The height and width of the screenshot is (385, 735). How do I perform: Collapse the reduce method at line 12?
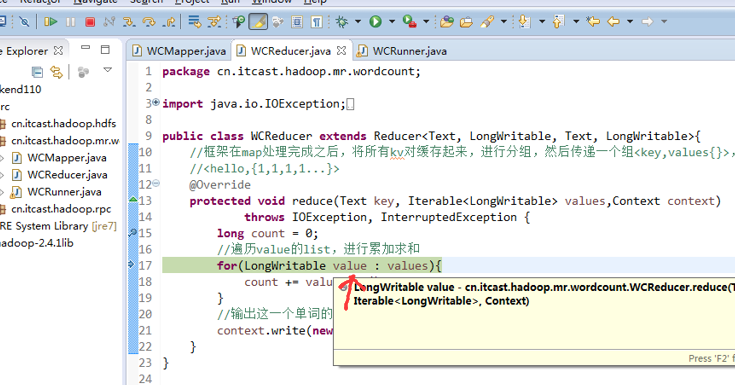156,183
